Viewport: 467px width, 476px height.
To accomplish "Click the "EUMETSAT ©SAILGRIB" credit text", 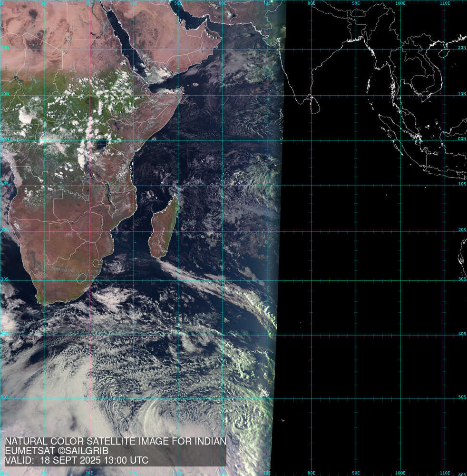I will click(57, 451).
